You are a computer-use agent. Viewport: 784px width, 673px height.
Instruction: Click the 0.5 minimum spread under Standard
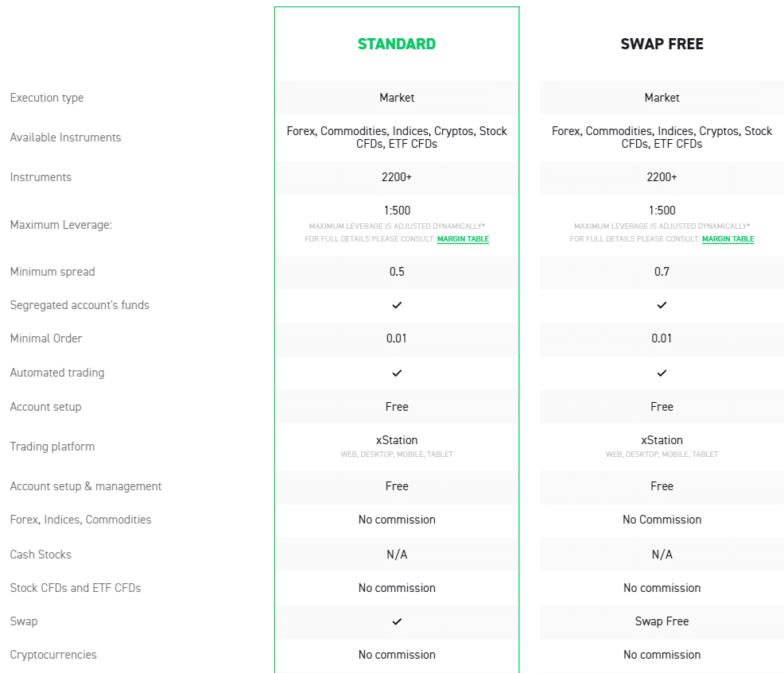[x=397, y=271]
